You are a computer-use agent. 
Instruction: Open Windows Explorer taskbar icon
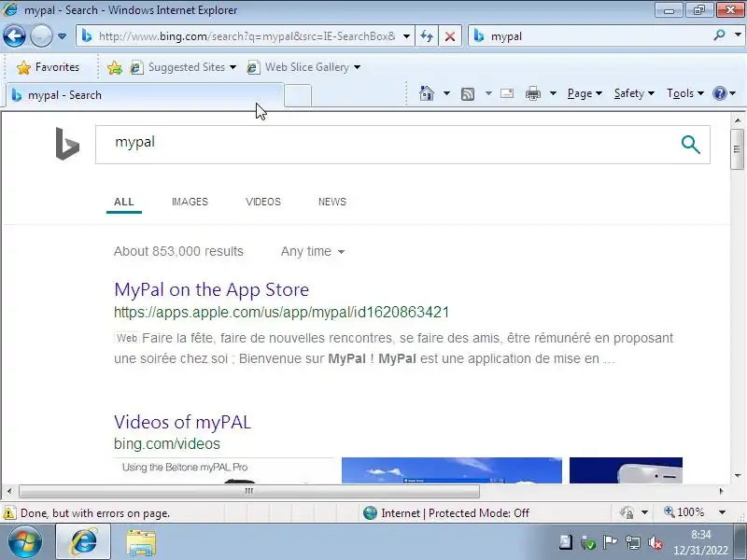coord(141,543)
